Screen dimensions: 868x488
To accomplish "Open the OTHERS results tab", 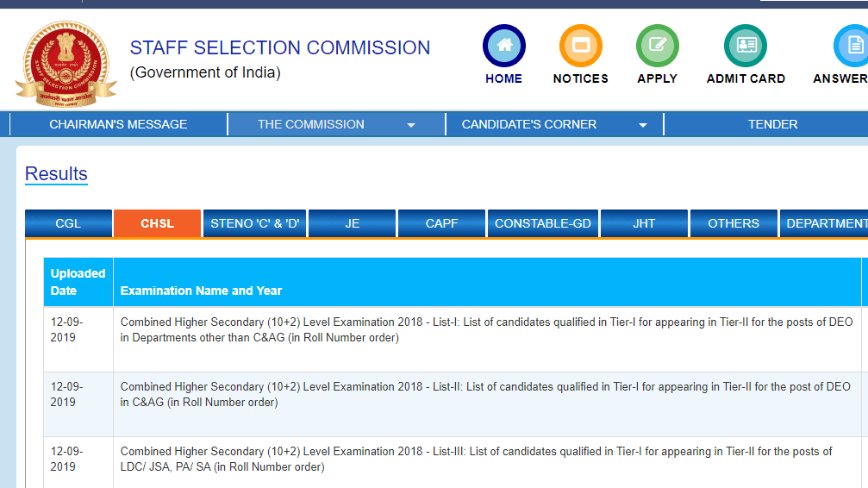I will tap(734, 223).
